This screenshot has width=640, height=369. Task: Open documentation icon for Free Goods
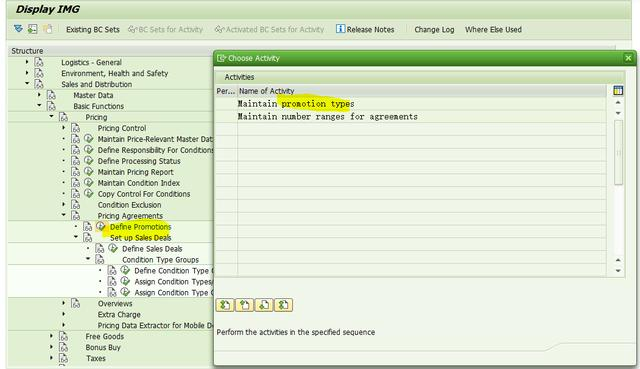coord(63,336)
